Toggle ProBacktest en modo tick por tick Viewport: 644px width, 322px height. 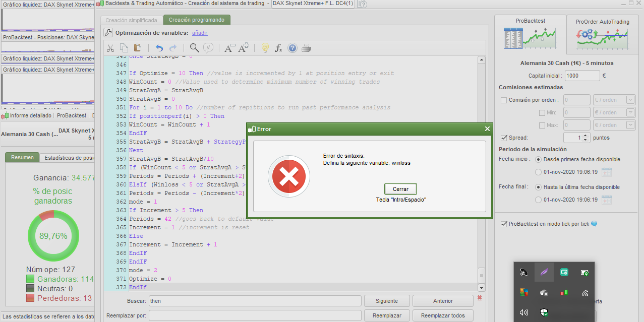click(x=504, y=224)
